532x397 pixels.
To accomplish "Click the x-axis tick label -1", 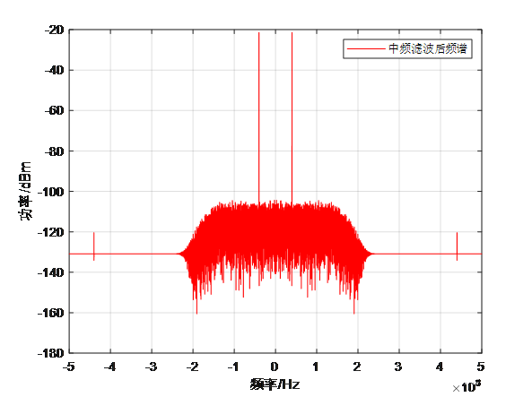I will pyautogui.click(x=233, y=367).
